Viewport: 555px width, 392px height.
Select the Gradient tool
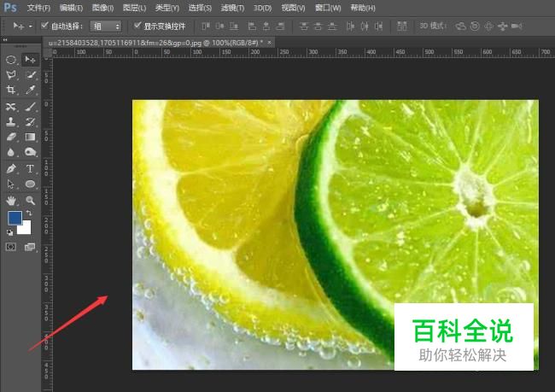tap(31, 137)
